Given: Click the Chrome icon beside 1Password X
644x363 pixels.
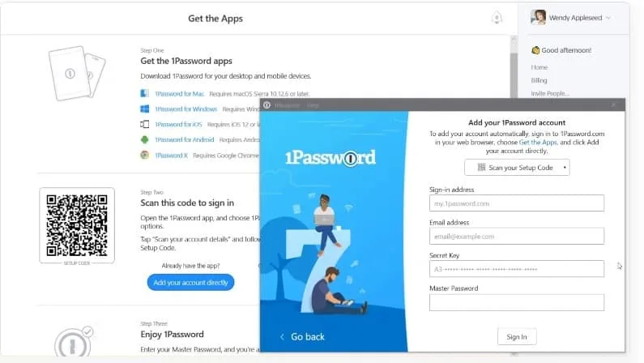Looking at the screenshot, I should (144, 156).
